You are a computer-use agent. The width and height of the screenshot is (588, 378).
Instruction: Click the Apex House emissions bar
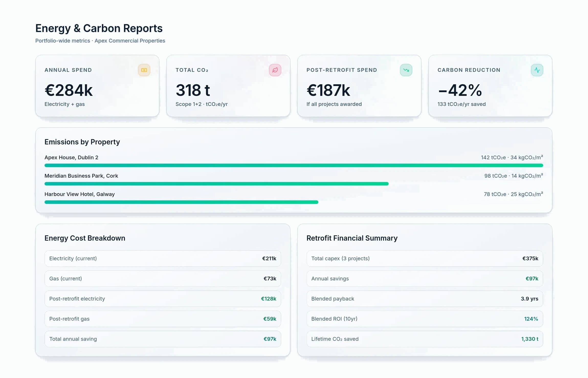point(294,165)
